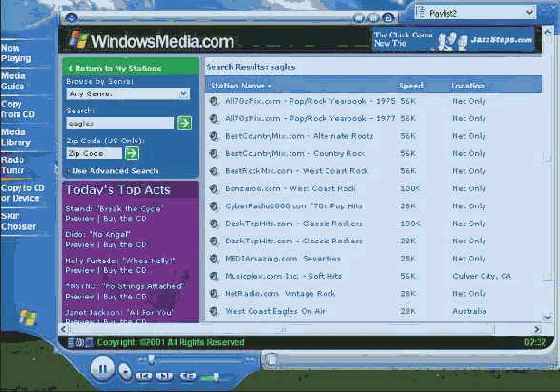The image size is (560, 392).
Task: Click station icon for West Coast Eagles On Air
Action: 214,311
